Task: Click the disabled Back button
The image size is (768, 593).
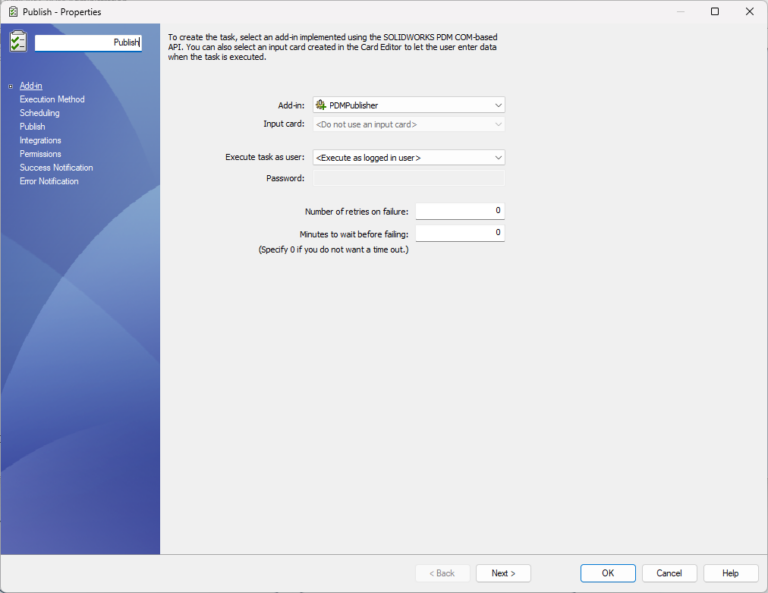Action: pos(442,573)
